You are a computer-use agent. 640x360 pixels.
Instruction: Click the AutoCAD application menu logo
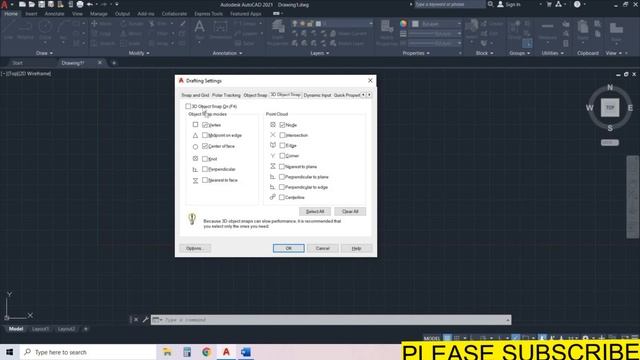tap(4, 5)
